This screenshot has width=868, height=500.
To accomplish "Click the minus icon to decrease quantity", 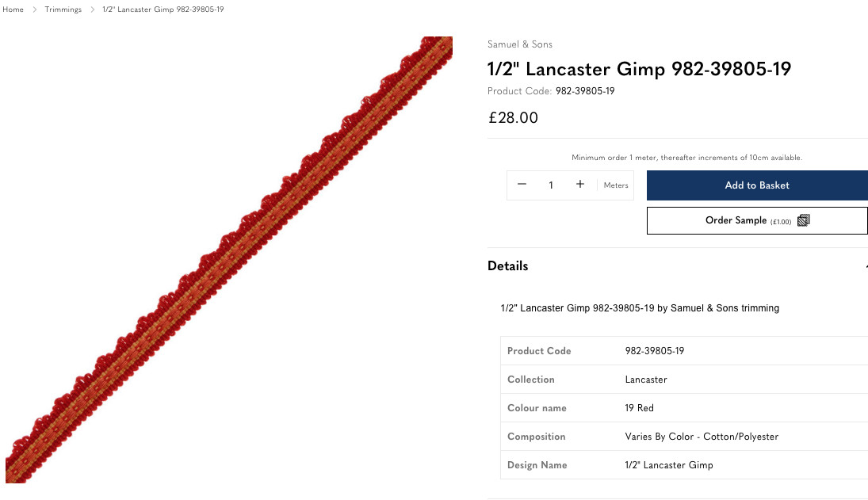I will click(522, 184).
